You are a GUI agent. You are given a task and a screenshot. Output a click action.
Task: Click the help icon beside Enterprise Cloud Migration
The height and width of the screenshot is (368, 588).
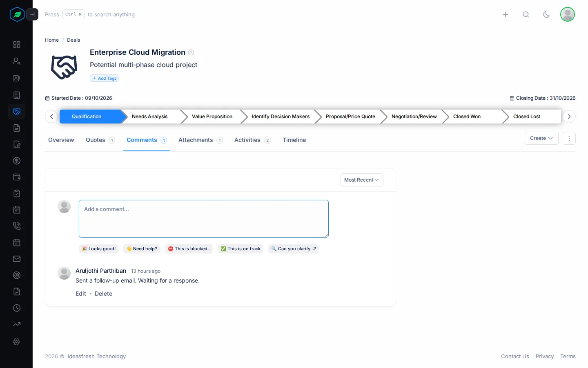coord(191,52)
